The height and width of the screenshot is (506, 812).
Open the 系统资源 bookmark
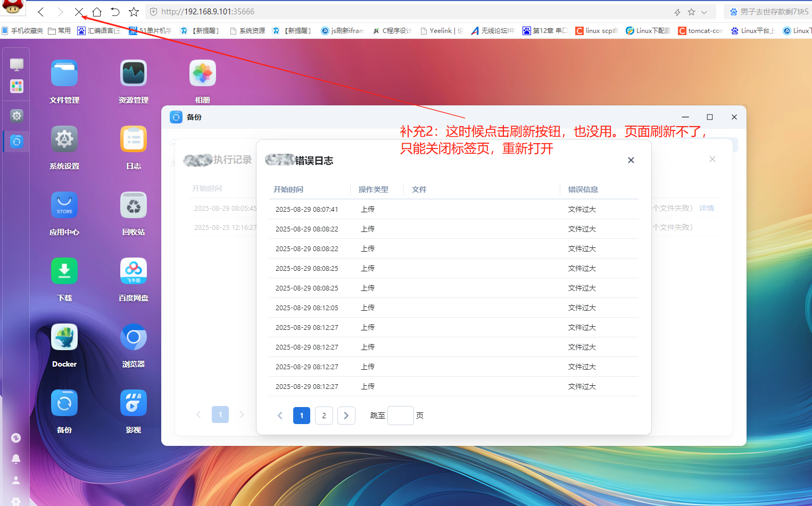247,31
